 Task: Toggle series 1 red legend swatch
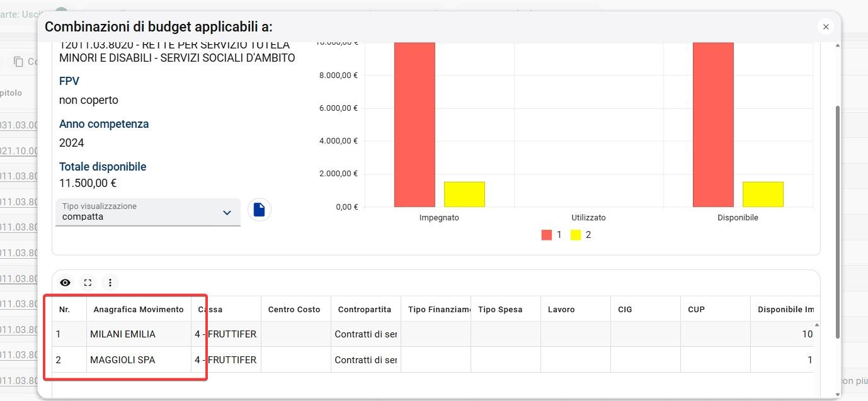point(547,235)
